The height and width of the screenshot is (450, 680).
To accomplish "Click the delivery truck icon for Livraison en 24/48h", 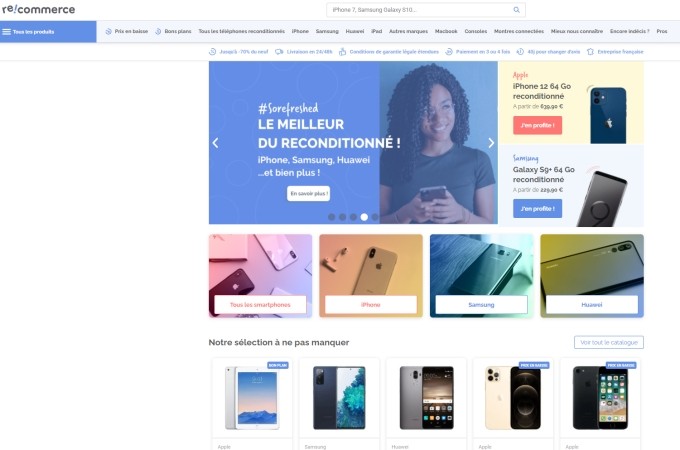I will click(279, 52).
